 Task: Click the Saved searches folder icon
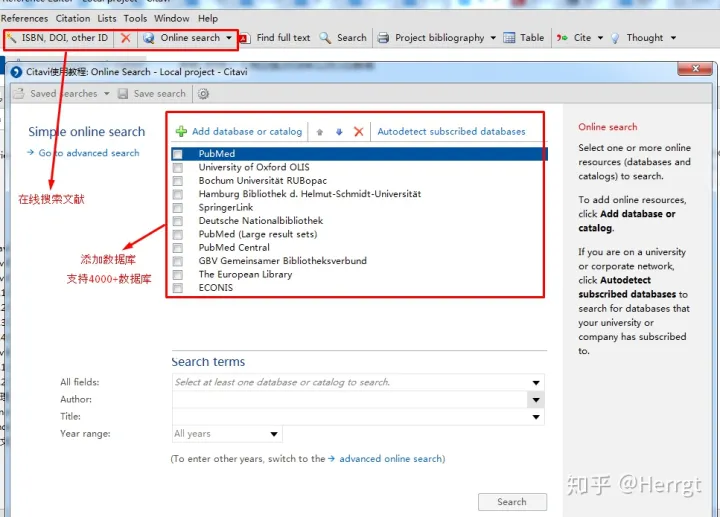[x=19, y=94]
